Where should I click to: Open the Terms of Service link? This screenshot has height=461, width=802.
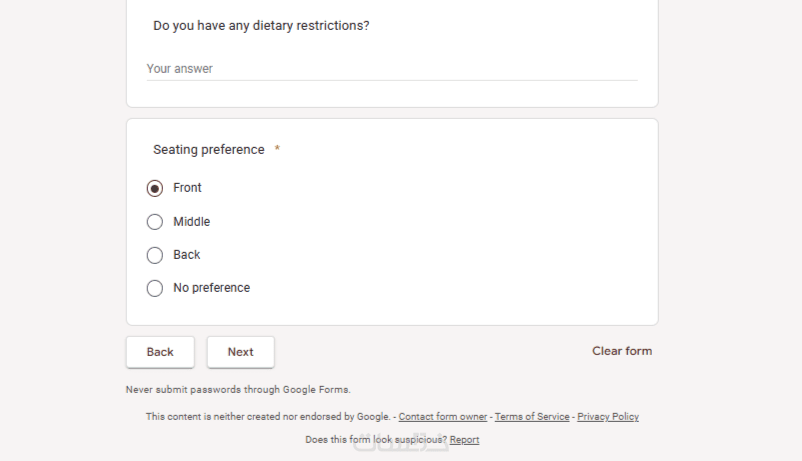tap(532, 417)
